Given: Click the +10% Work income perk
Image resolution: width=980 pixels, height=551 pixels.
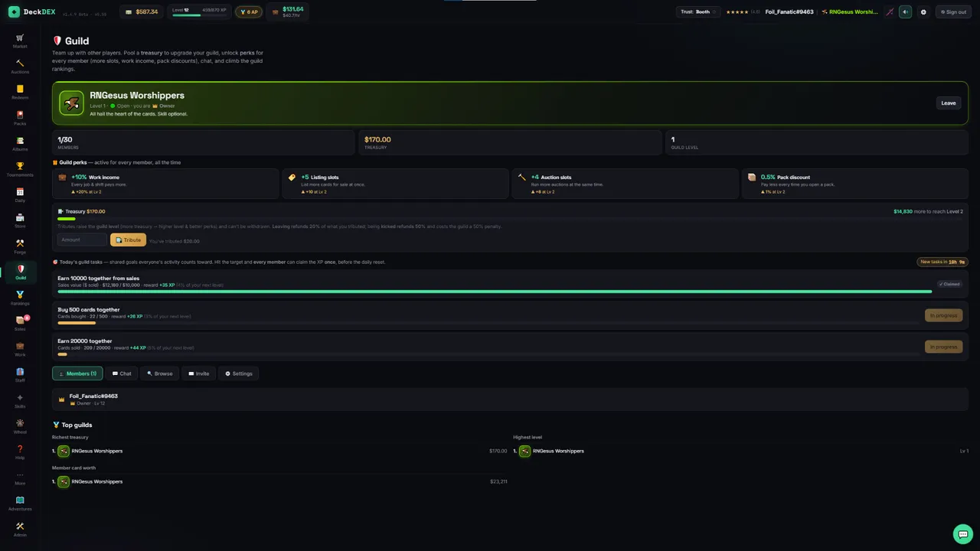Looking at the screenshot, I should 165,184.
